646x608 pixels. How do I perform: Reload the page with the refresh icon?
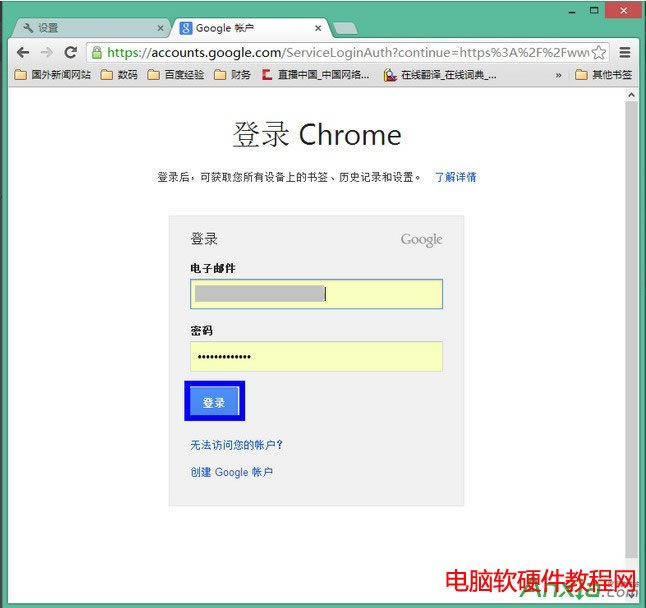[x=71, y=52]
